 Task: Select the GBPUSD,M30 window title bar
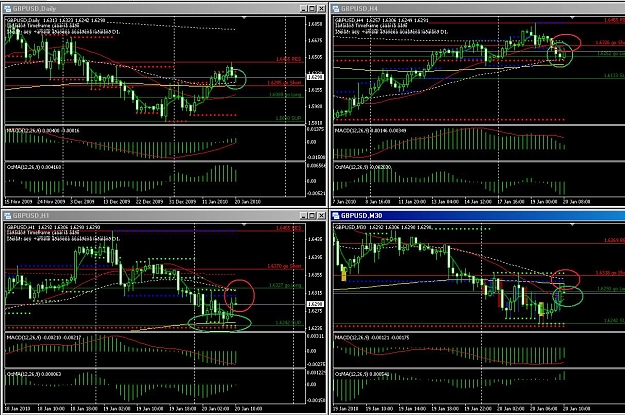click(478, 216)
